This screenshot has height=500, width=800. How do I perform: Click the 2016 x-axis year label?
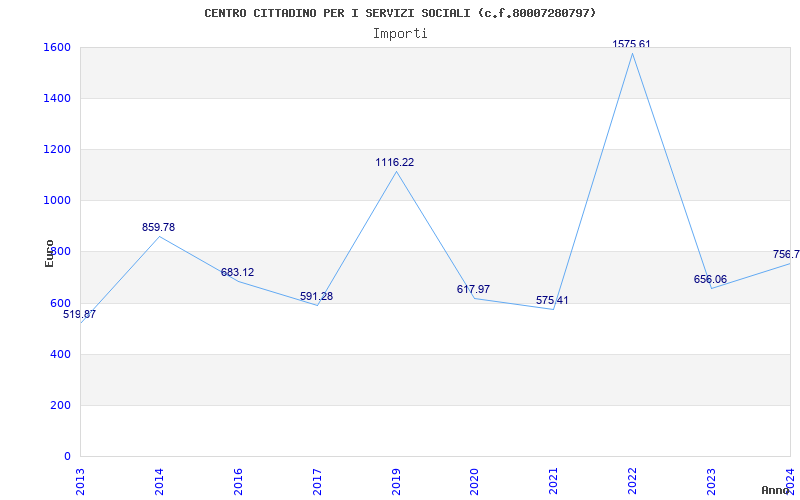(238, 481)
